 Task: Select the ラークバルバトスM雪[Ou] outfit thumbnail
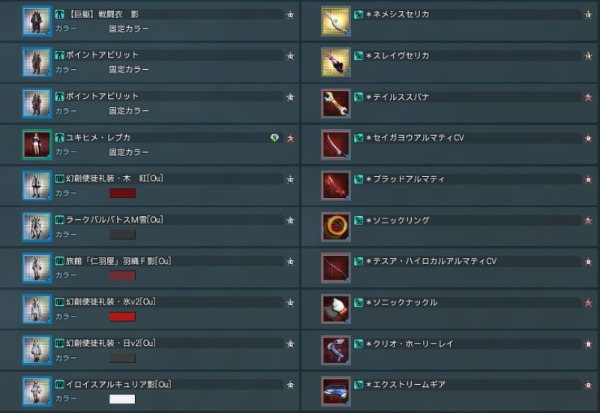(x=37, y=227)
